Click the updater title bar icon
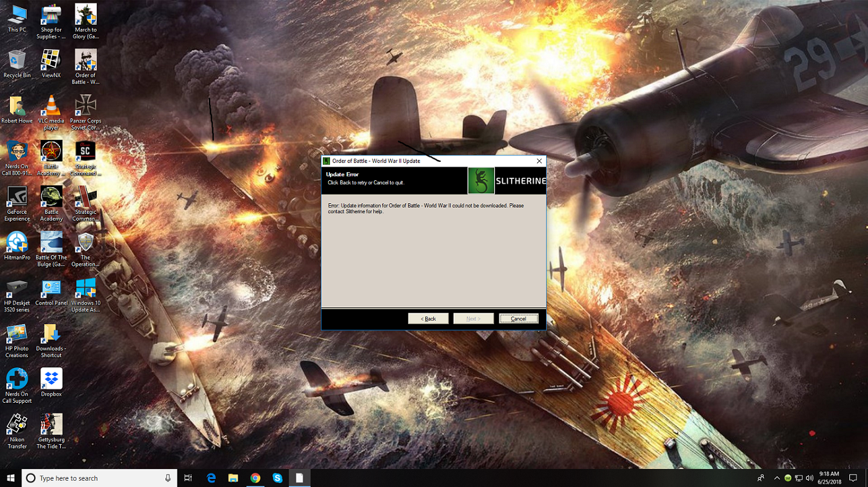Screen dimensions: 868x487 pos(326,161)
